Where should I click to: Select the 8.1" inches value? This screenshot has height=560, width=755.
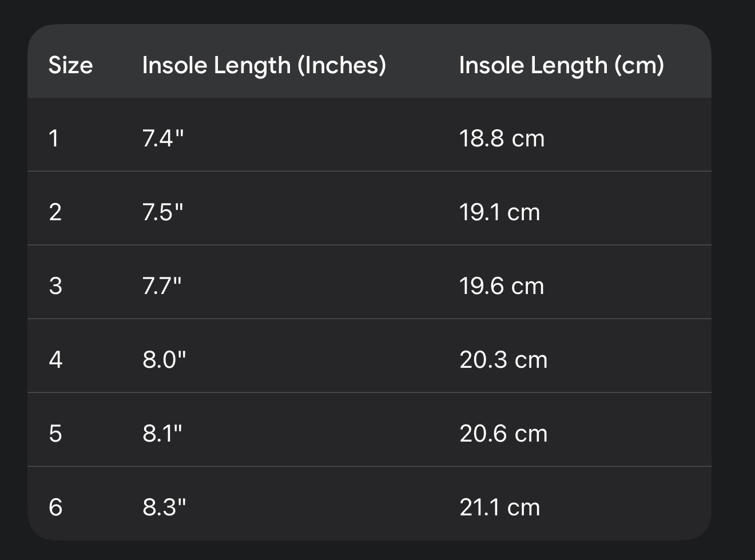click(x=162, y=434)
